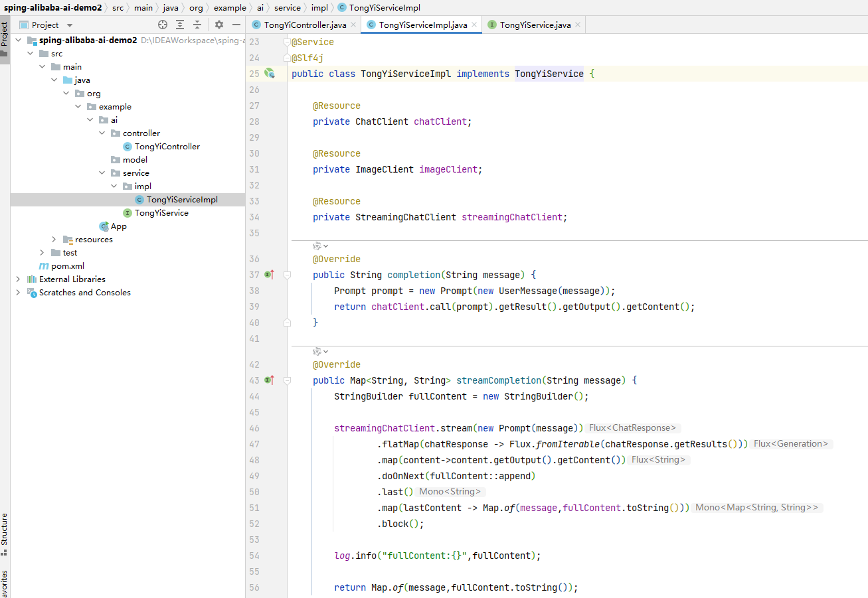Click the code fold marker on line 37
The height and width of the screenshot is (598, 868).
click(x=287, y=274)
